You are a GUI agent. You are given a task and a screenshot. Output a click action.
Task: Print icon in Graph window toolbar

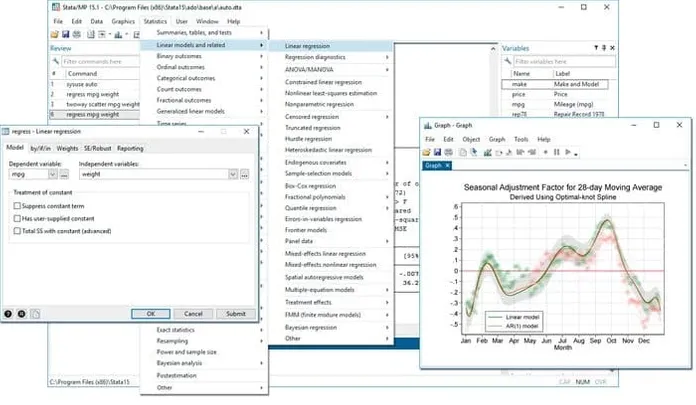(x=449, y=152)
